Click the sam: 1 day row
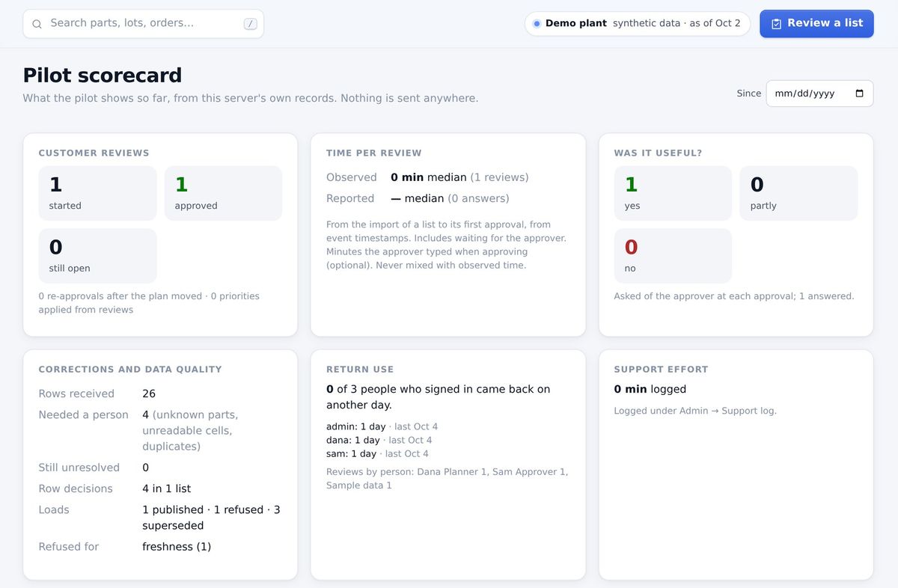The image size is (898, 588). click(378, 453)
